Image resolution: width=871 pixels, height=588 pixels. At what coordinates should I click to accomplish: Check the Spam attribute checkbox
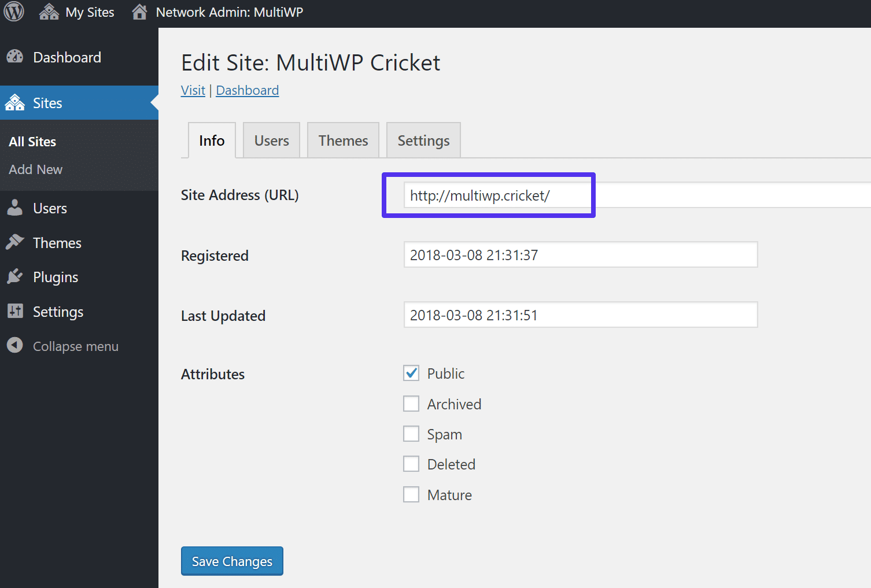pos(411,434)
